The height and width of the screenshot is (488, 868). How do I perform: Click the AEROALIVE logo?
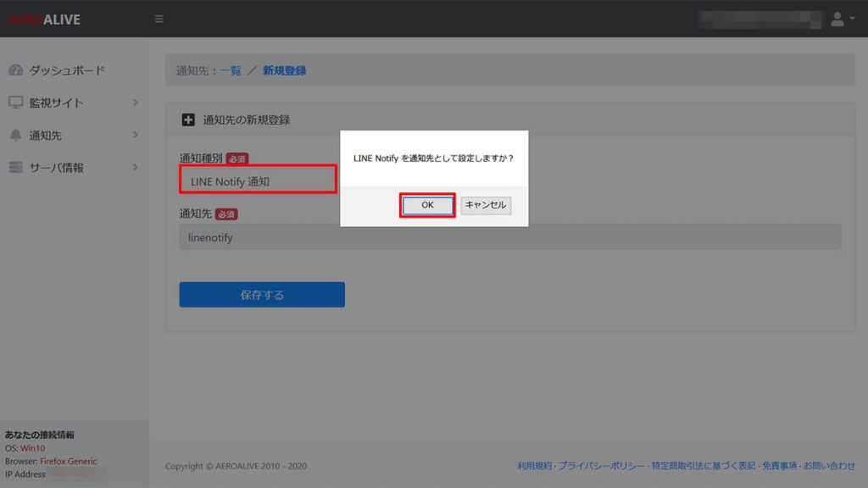tap(44, 19)
